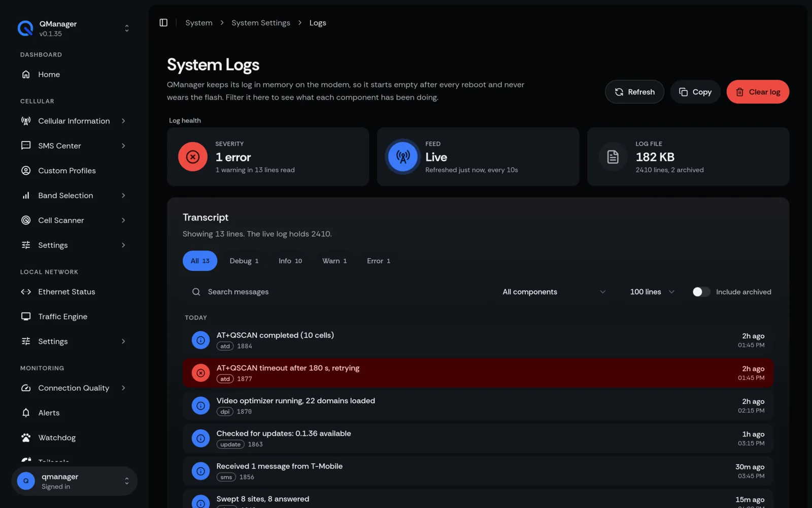Click the Watchdog paw icon
Viewport: 812px width, 508px height.
click(x=26, y=438)
